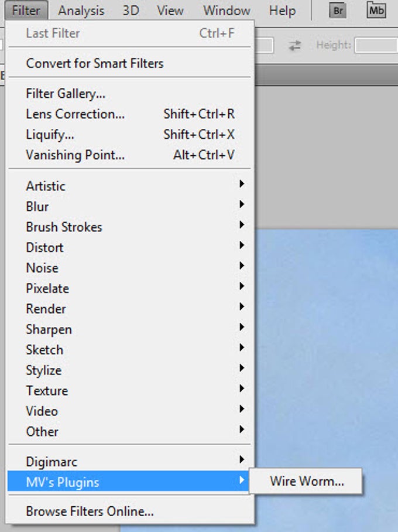This screenshot has height=532, width=398.
Task: Expand the Artistic filter submenu
Action: click(46, 186)
